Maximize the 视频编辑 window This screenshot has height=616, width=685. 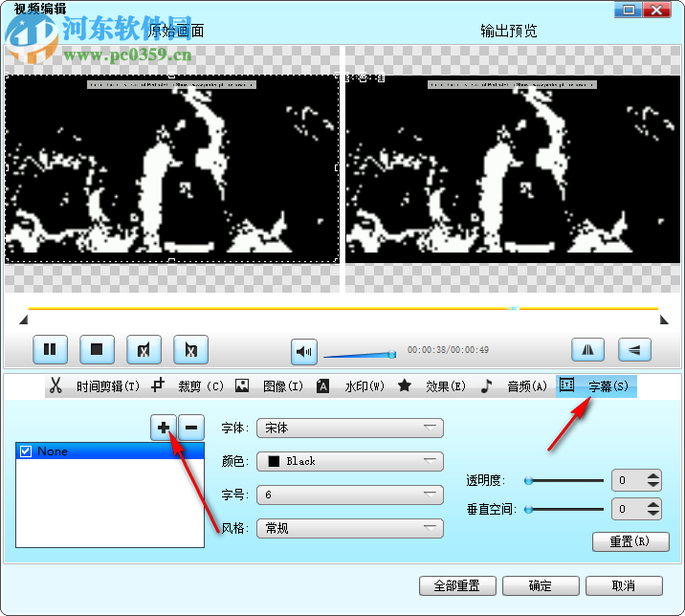[x=629, y=10]
